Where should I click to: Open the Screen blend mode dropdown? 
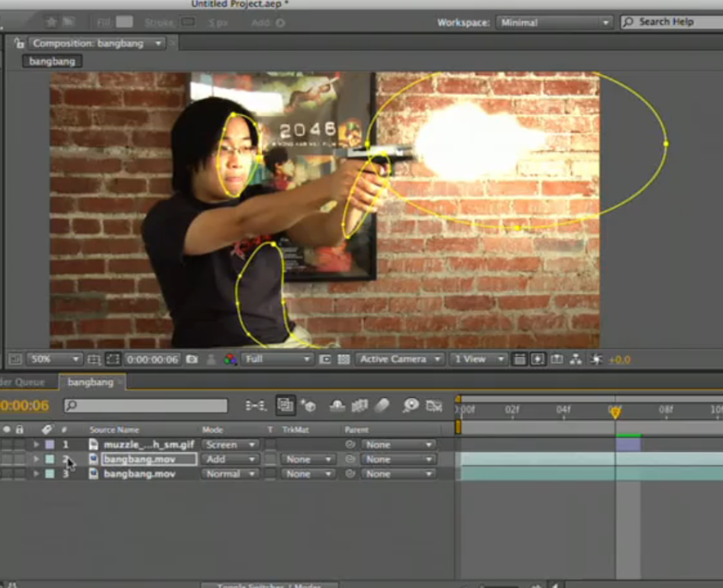click(x=230, y=444)
